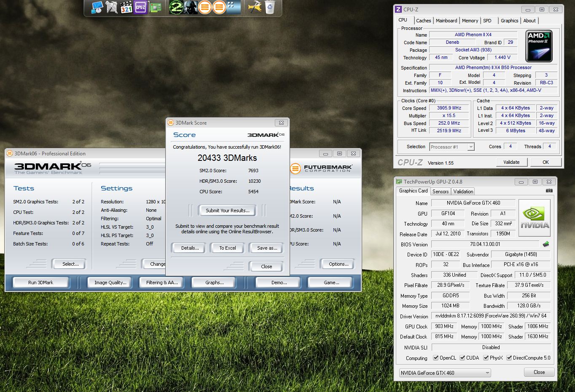575x392 pixels.
Task: Open the orange 3DMark dock icon beside soldier icon
Action: (x=205, y=7)
